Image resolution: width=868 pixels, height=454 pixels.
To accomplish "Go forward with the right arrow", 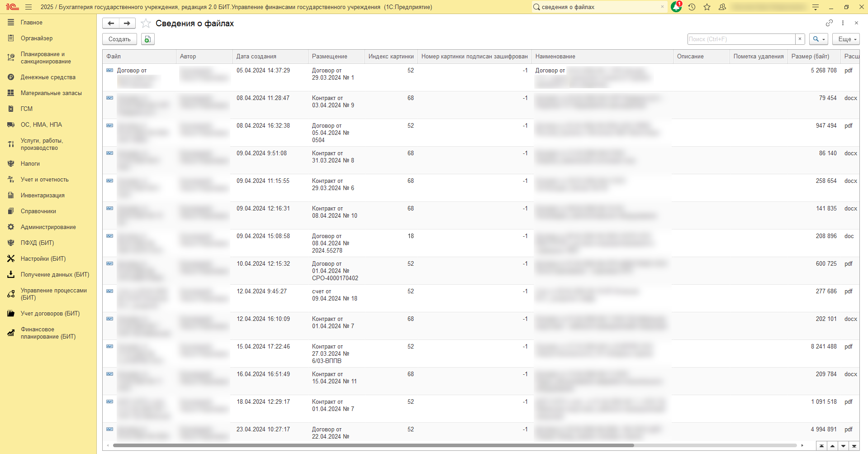I will [x=127, y=24].
